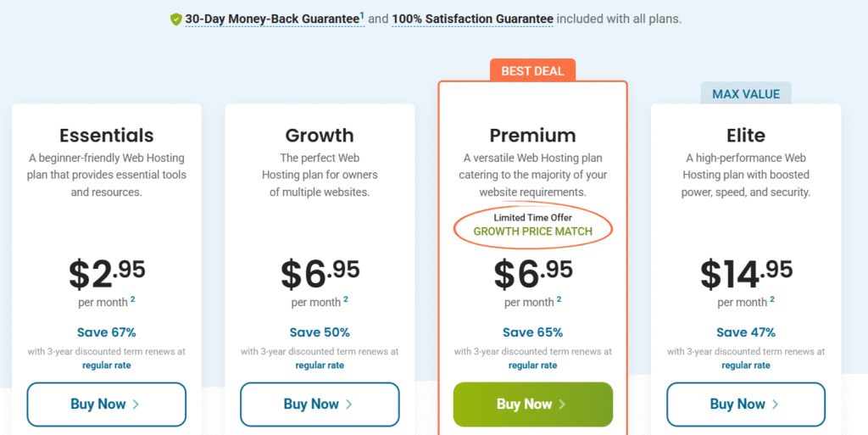Image resolution: width=868 pixels, height=435 pixels.
Task: Open regular rate link under Growth
Action: pyautogui.click(x=320, y=365)
